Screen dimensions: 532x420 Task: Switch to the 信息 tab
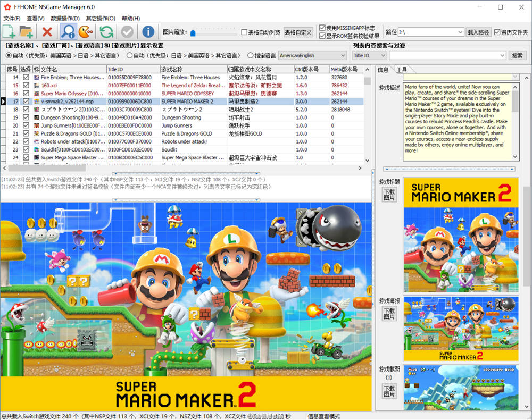pyautogui.click(x=383, y=70)
